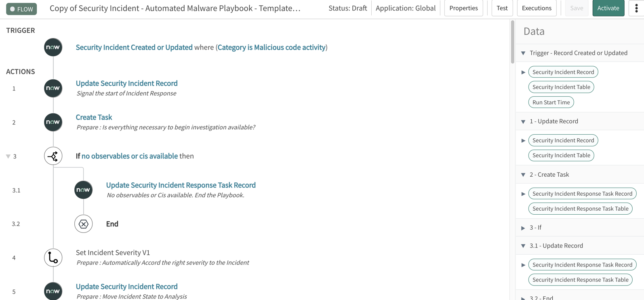Select Security Incident Response Task Table under Create Task
Screen dimensions: 644x300
(x=580, y=209)
